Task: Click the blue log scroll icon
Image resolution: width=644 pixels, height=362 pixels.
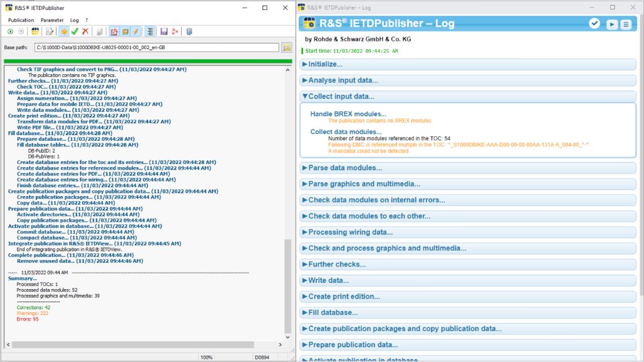Action: pos(189,31)
